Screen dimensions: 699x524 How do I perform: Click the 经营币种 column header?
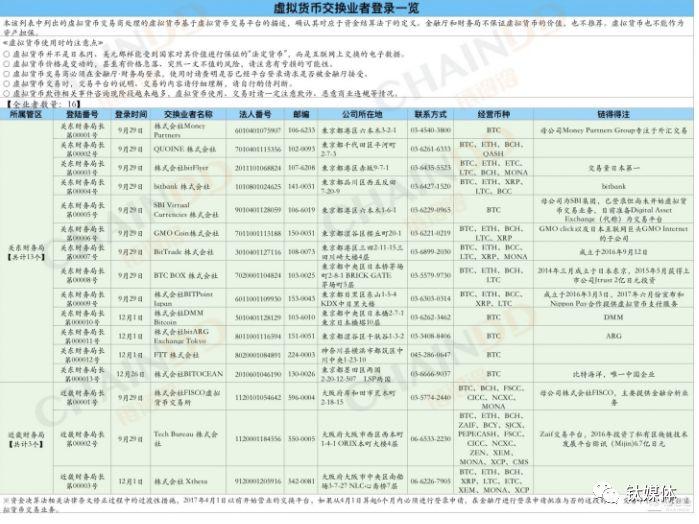point(493,115)
